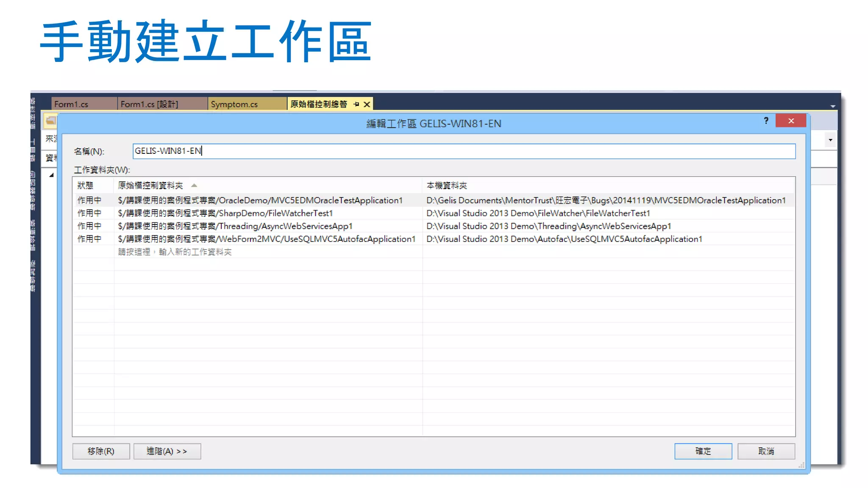Click the dialog help question mark icon
868x488 pixels.
[x=766, y=121]
